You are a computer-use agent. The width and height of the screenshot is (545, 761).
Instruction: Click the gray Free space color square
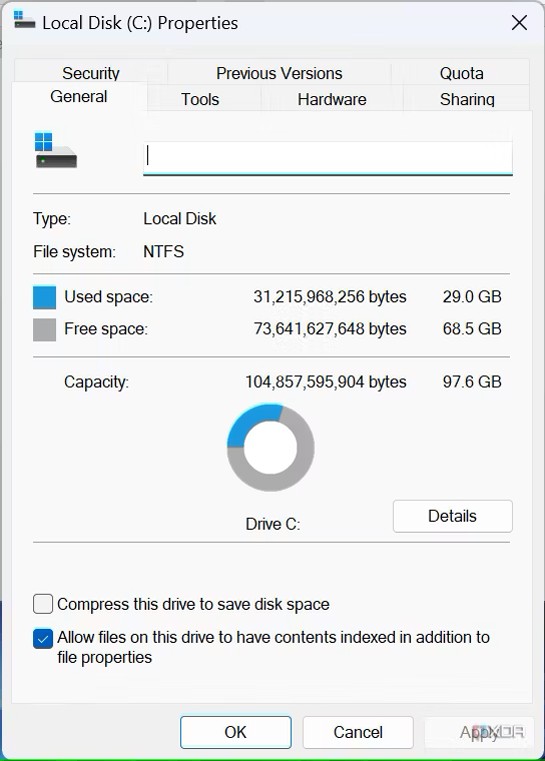[44, 330]
